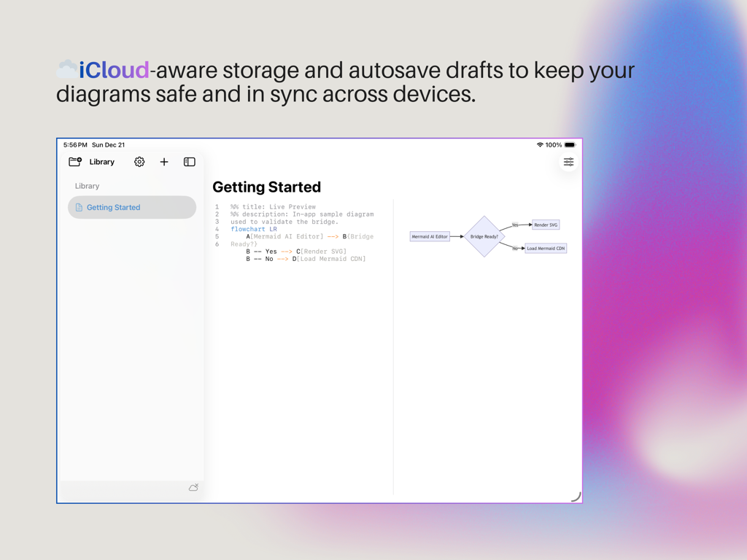Expand the Library section header

click(87, 186)
